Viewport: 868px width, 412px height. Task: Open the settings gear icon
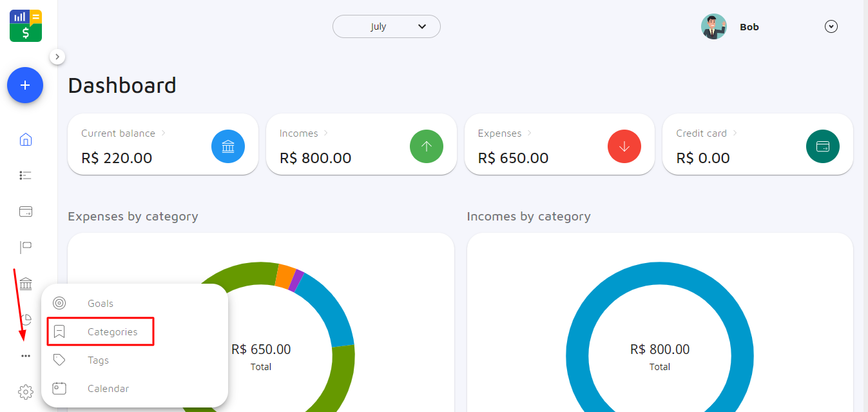click(x=26, y=391)
